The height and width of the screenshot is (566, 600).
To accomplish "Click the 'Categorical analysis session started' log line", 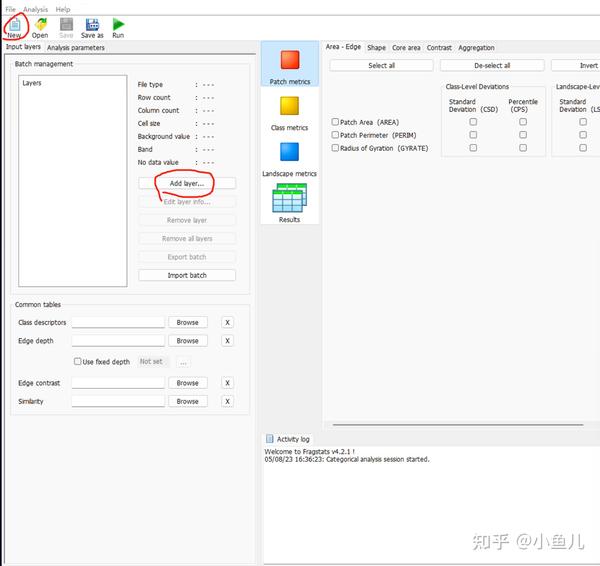I will pos(347,459).
